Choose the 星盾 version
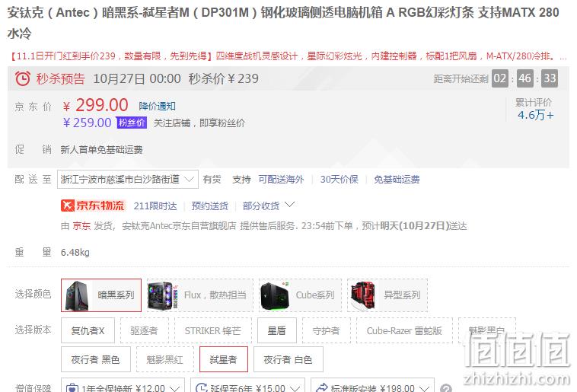The width and height of the screenshot is (577, 392). (277, 330)
